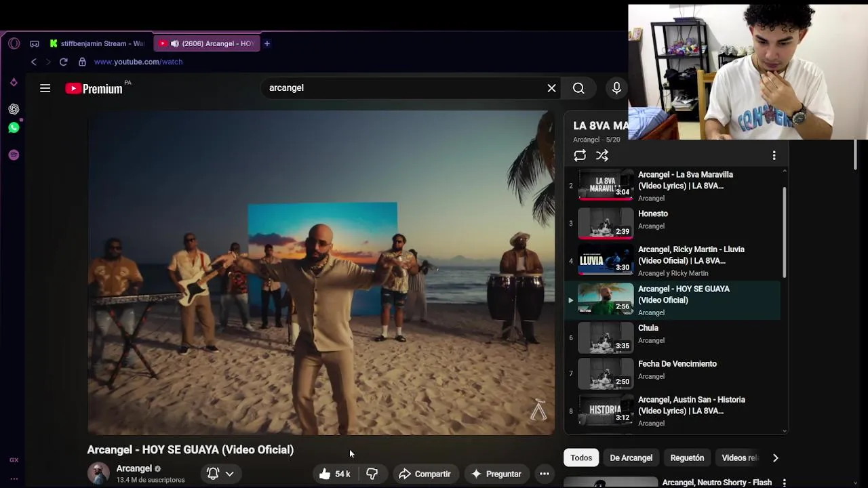Dislike the video
This screenshot has height=488, width=868.
coord(372,474)
